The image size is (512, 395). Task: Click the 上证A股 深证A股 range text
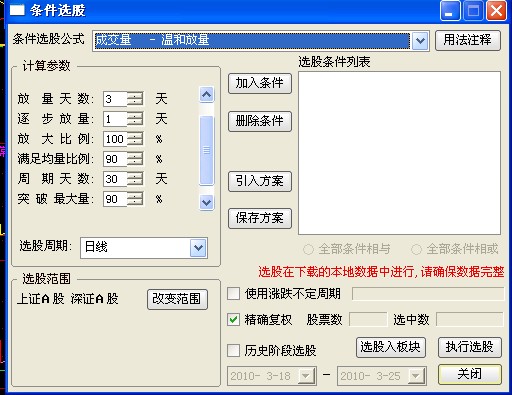(68, 299)
